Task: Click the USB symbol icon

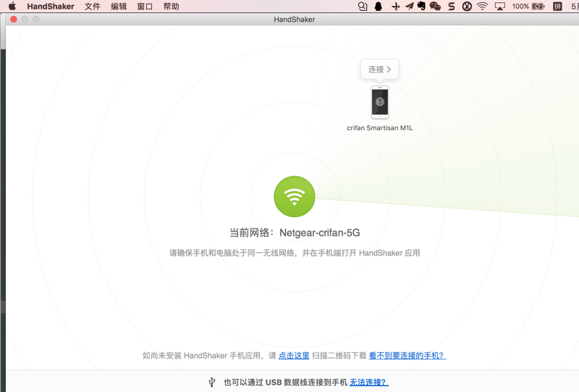Action: 211,382
